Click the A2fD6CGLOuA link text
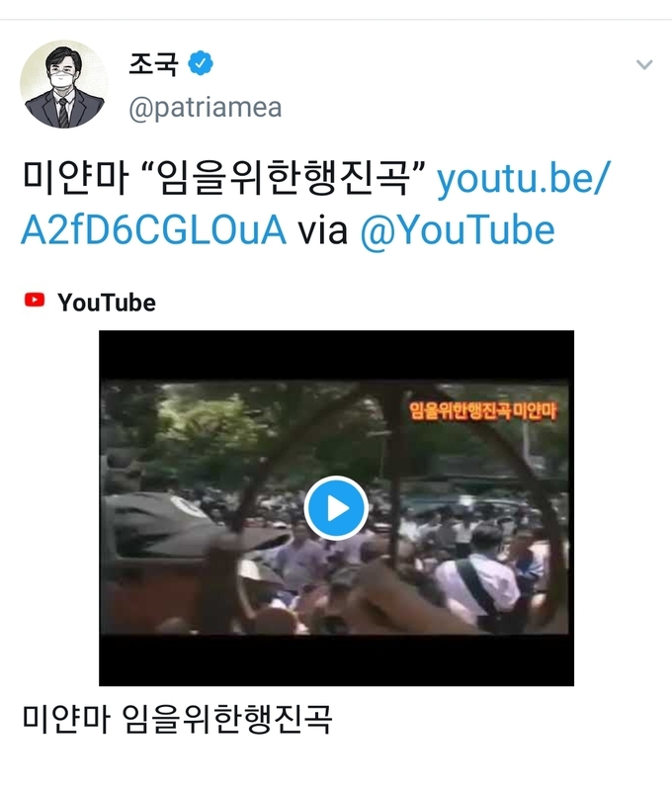Viewport: 672px width, 788px height. (154, 230)
